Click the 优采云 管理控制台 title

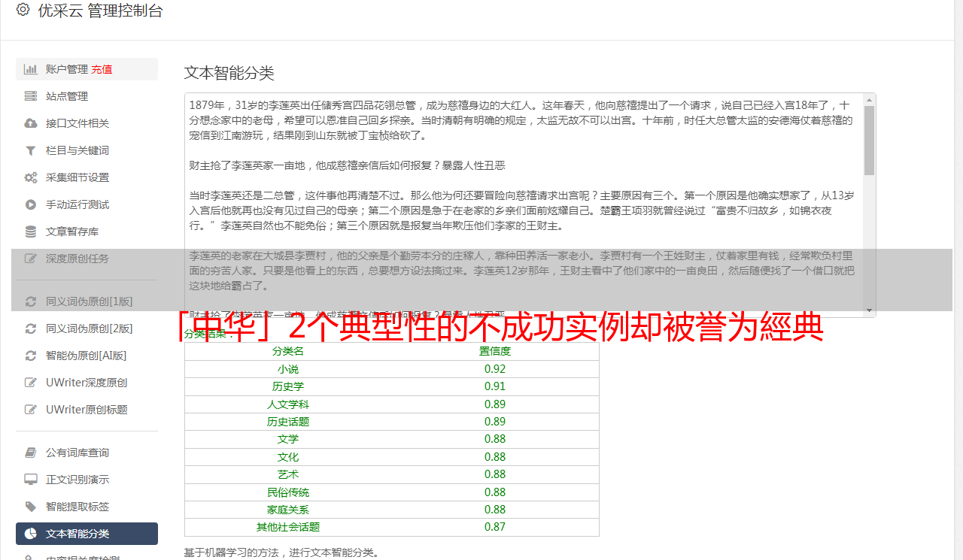[x=100, y=11]
